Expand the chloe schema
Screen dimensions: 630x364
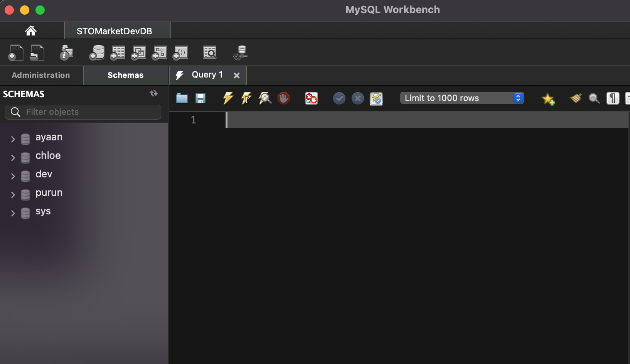pos(13,158)
